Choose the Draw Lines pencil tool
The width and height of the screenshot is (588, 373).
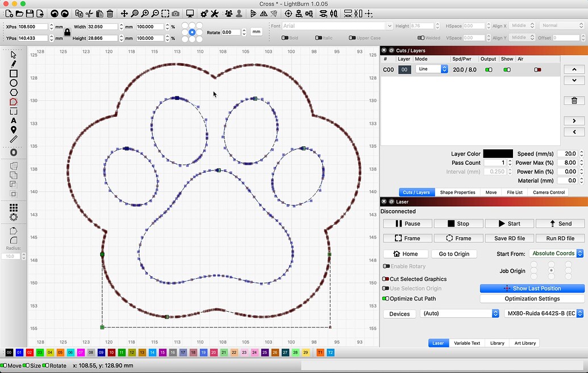[14, 64]
